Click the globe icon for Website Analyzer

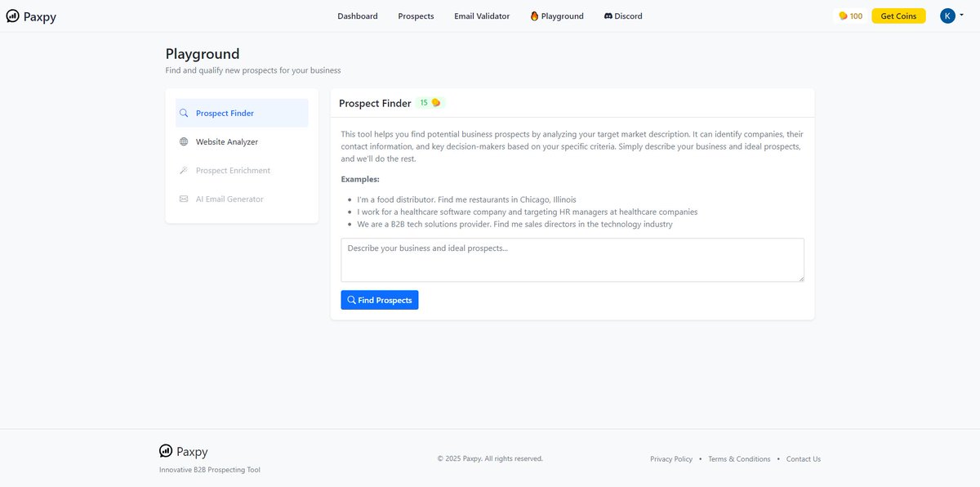pyautogui.click(x=184, y=142)
